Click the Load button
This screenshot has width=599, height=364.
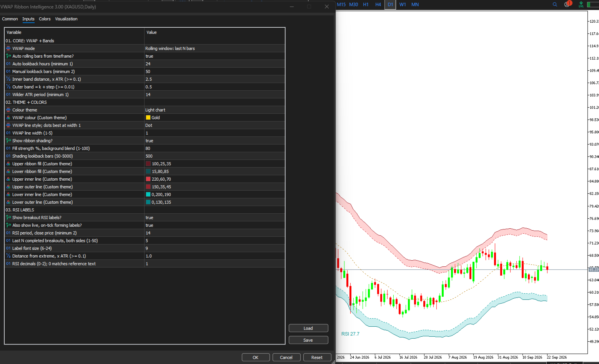click(x=308, y=328)
